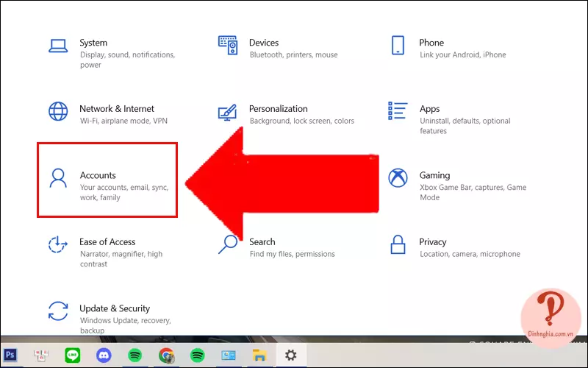Click the text "Bluetooth, printers, mouse"
This screenshot has height=368, width=588.
click(x=293, y=54)
